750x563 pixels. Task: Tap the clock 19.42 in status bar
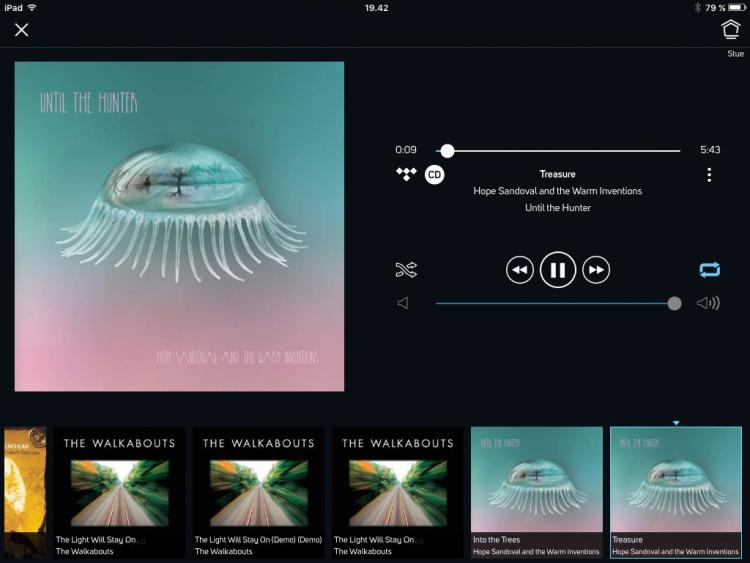pos(376,8)
